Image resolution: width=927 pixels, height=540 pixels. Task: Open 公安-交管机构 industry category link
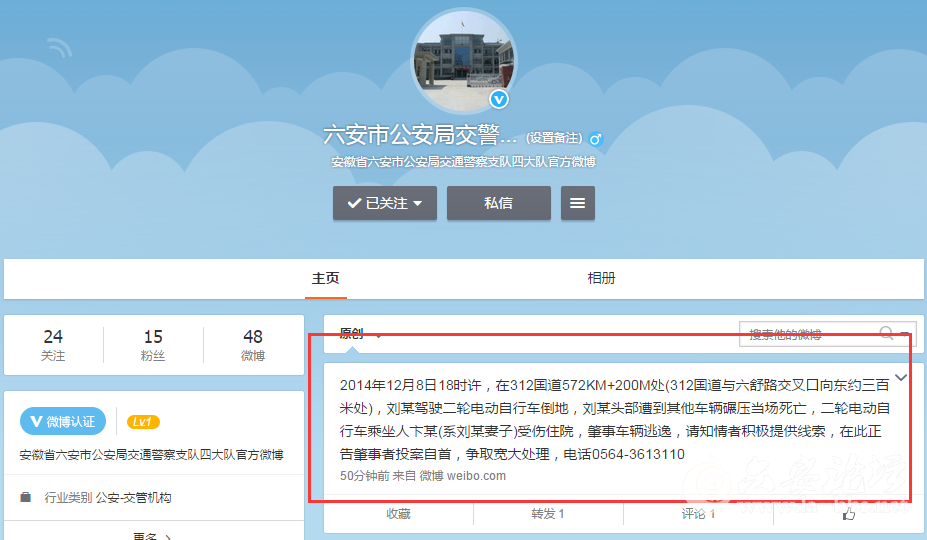133,497
